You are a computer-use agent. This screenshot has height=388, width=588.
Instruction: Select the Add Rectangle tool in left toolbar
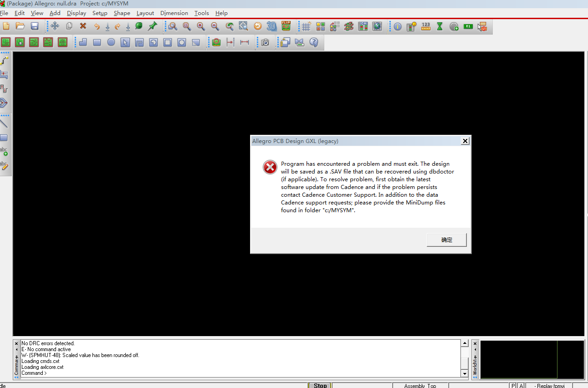click(x=4, y=138)
